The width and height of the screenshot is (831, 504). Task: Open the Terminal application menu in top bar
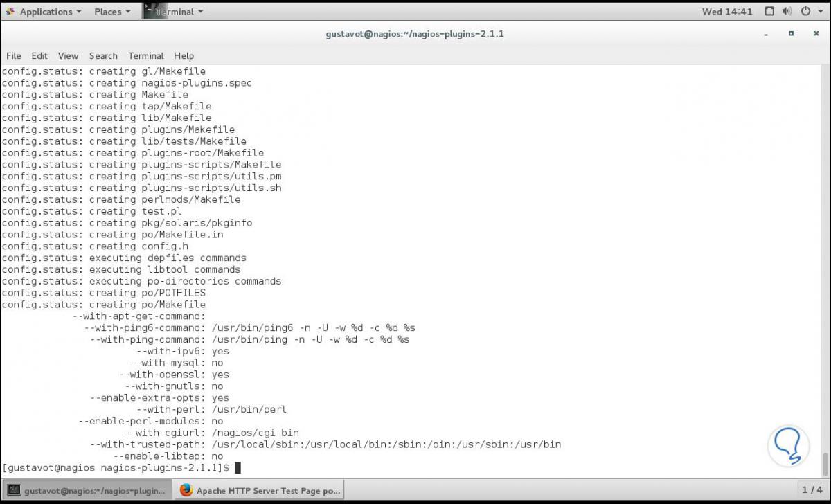coord(175,11)
